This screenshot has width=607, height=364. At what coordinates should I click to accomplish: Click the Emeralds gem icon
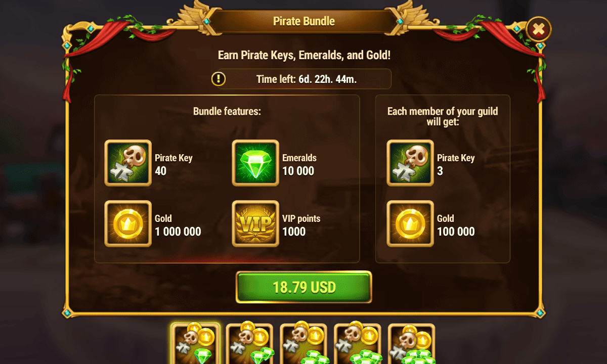(x=255, y=163)
